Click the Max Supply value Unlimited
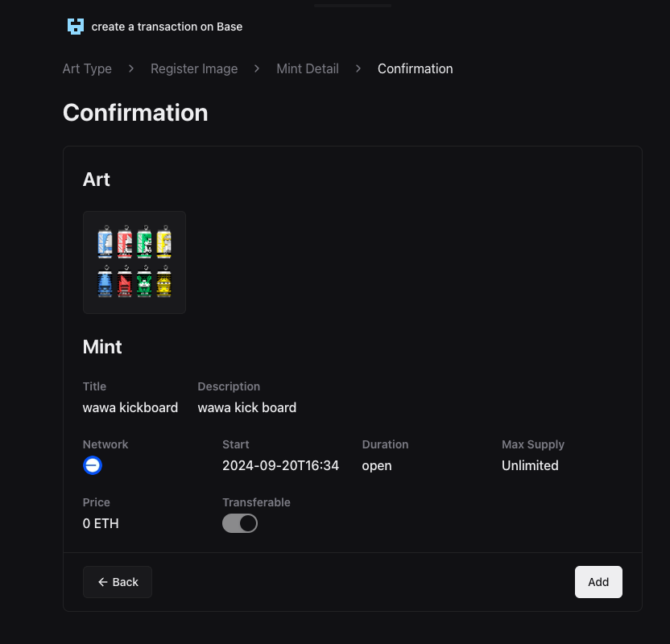 point(530,465)
